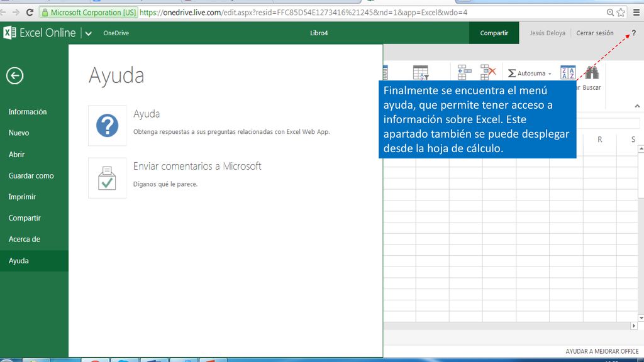
Task: Click the horizontal scrollbar right arrow
Action: (634, 326)
